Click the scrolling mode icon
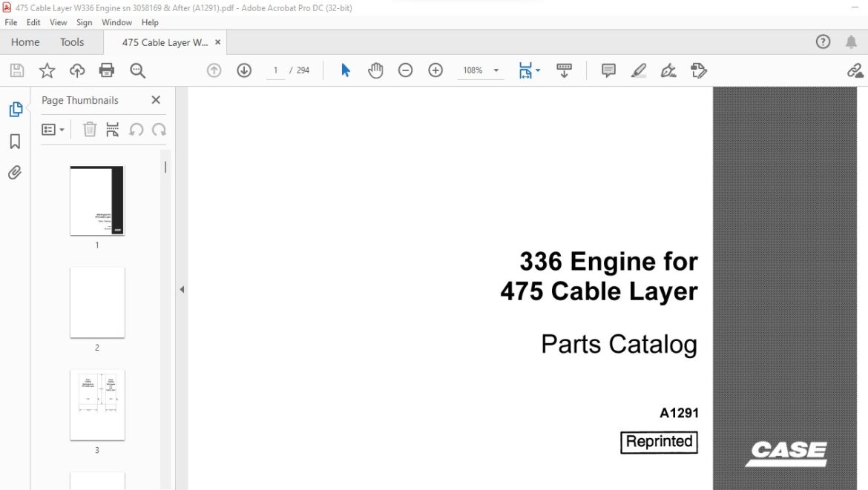This screenshot has height=490, width=868. pyautogui.click(x=564, y=70)
